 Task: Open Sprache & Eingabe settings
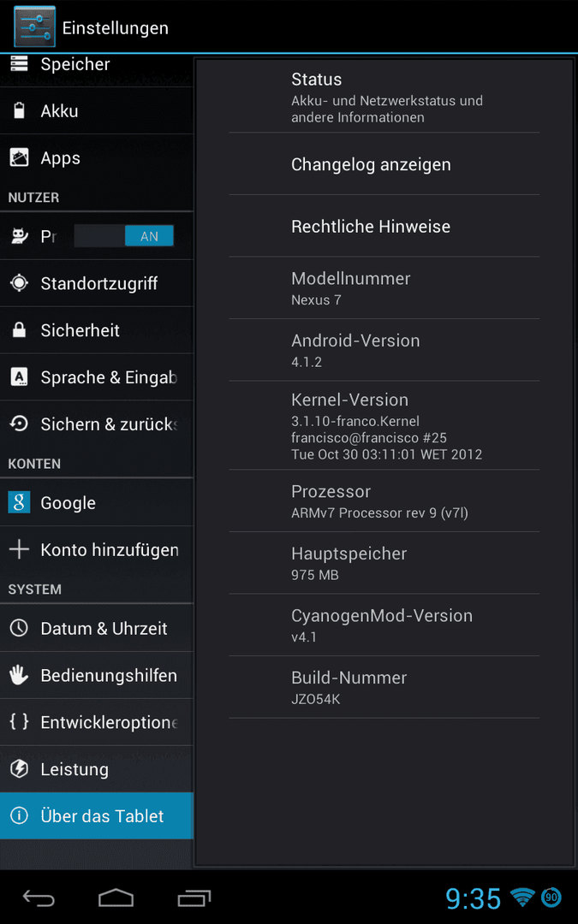click(x=97, y=377)
